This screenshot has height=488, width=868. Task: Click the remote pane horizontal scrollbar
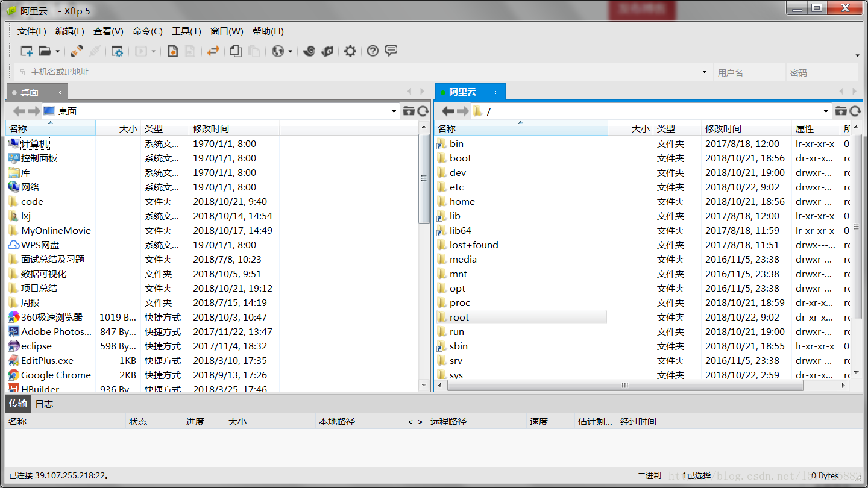point(624,385)
